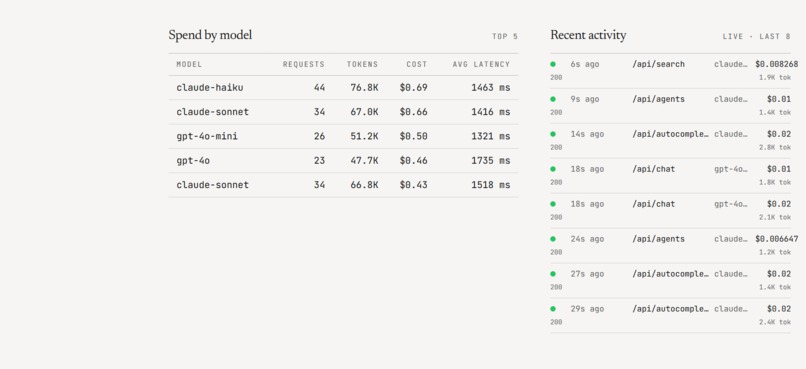Image resolution: width=806 pixels, height=369 pixels.
Task: Open /api/chat entry with 1.8K tok
Action: 670,175
